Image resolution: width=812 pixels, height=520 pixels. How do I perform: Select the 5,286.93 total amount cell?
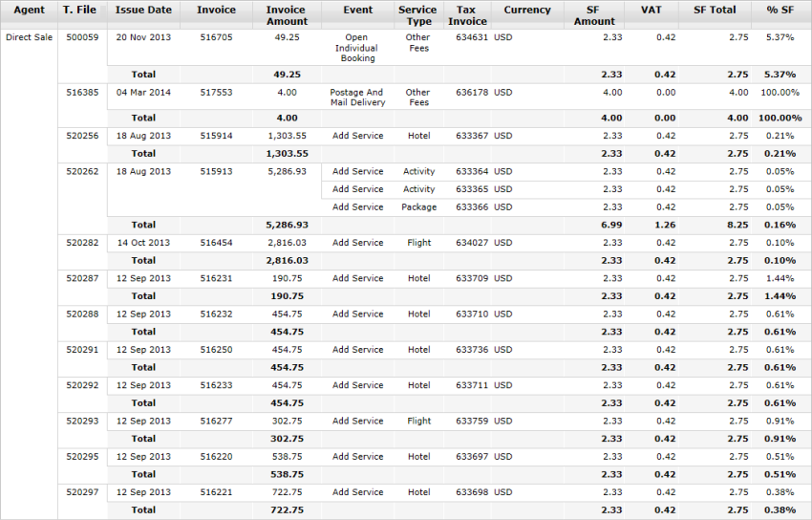coord(287,225)
